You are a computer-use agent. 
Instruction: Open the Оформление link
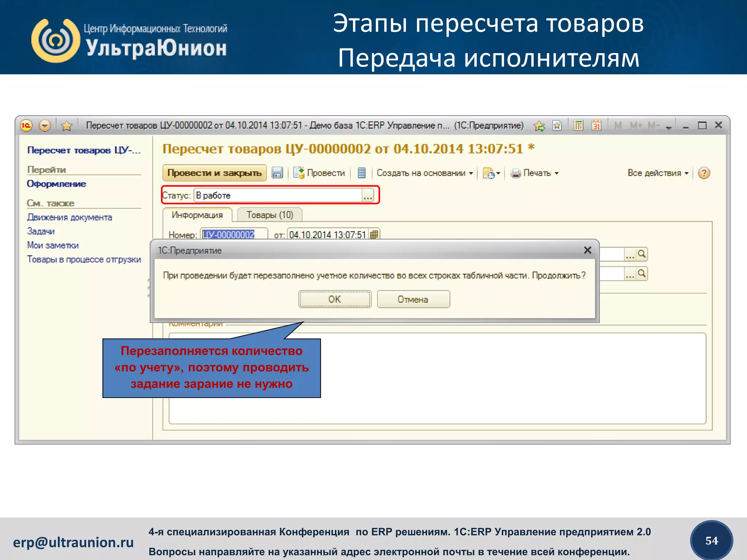click(57, 184)
